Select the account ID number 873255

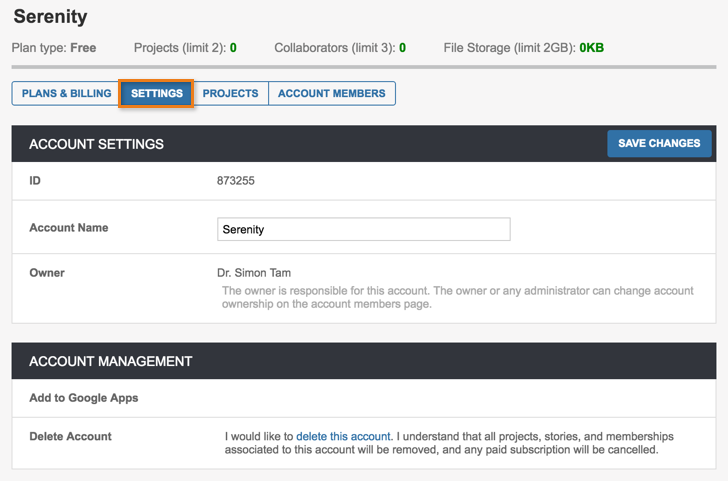(235, 181)
